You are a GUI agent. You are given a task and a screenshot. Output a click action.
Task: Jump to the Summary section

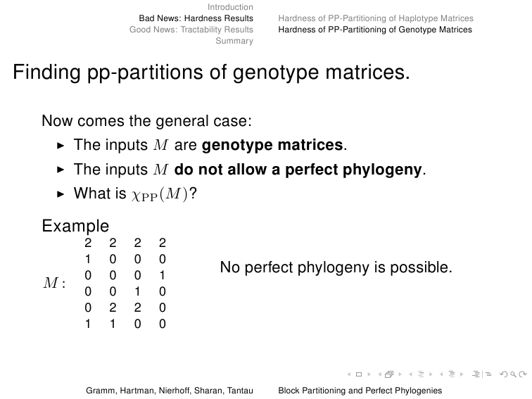[x=234, y=41]
